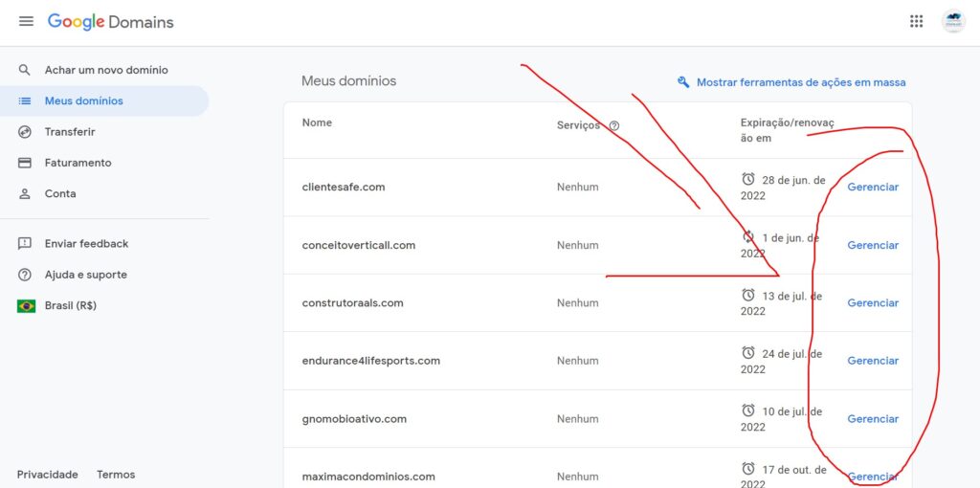Screen dimensions: 980x488
Task: Click the Conta person icon
Action: click(24, 193)
